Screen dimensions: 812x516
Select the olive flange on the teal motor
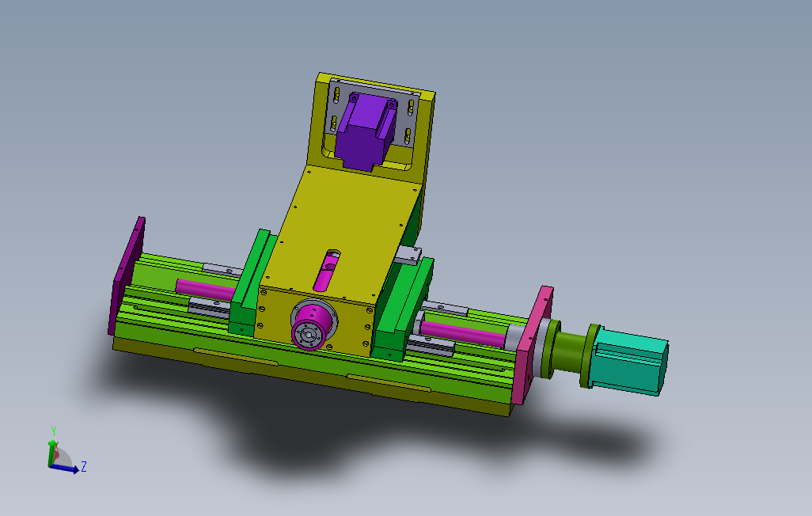tap(590, 356)
